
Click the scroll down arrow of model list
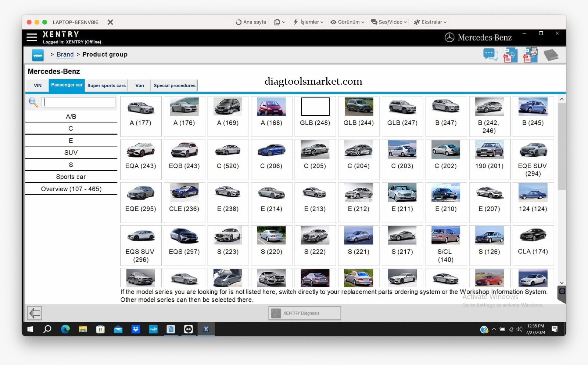click(562, 283)
